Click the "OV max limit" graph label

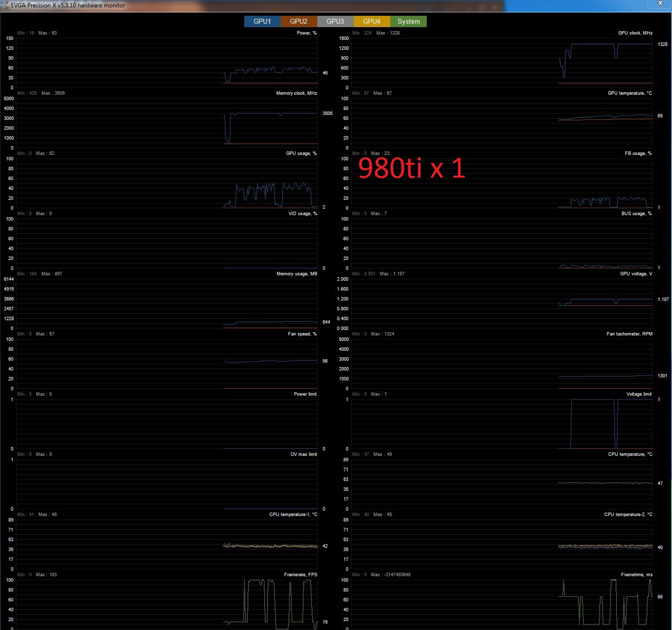pyautogui.click(x=304, y=454)
